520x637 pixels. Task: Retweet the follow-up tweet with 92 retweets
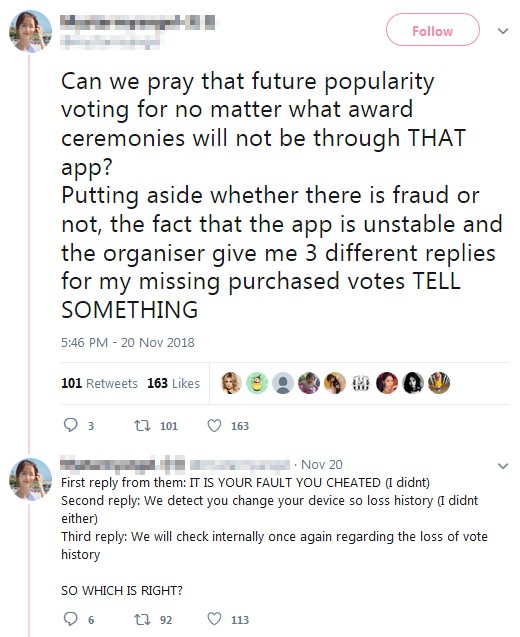pos(143,619)
